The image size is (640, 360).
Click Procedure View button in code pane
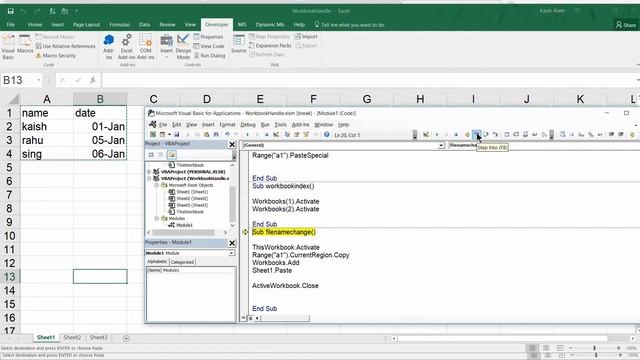(244, 318)
